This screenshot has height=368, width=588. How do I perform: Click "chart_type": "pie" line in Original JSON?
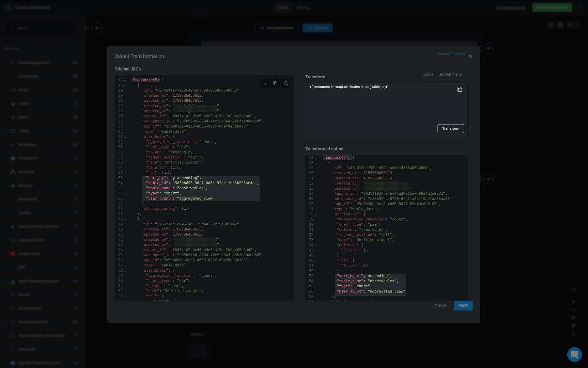(168, 147)
